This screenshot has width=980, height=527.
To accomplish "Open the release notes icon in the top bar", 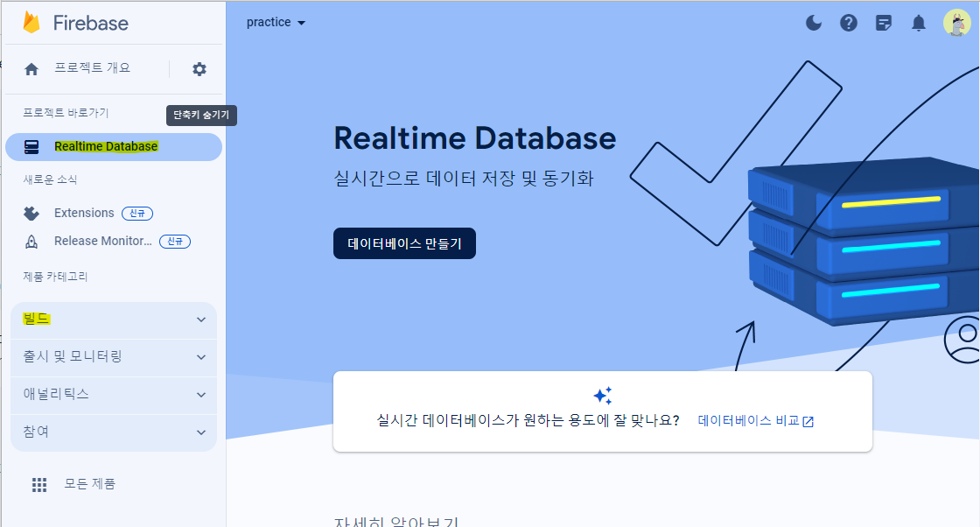I will 884,24.
